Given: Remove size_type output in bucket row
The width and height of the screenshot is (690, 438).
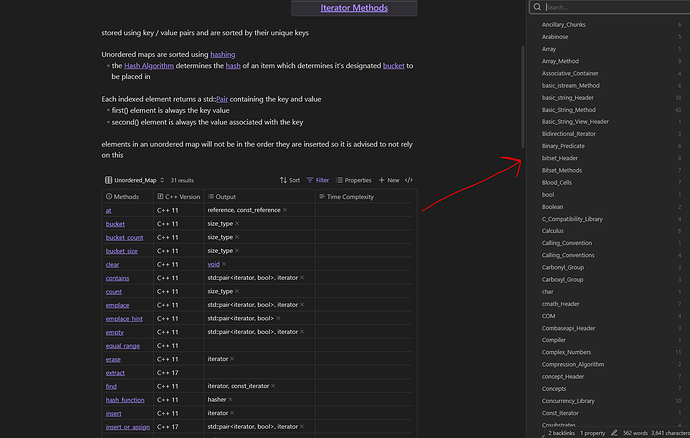Looking at the screenshot, I should 237,224.
